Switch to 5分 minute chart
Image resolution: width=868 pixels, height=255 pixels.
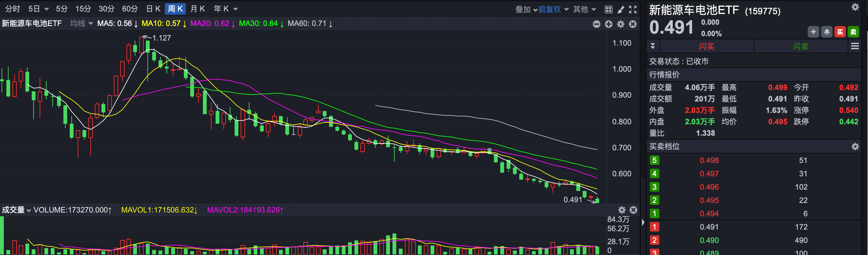[x=62, y=9]
